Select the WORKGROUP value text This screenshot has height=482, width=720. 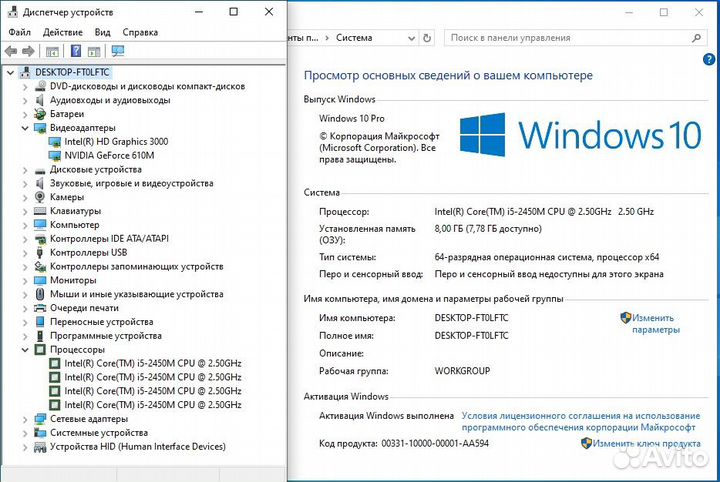tap(462, 371)
